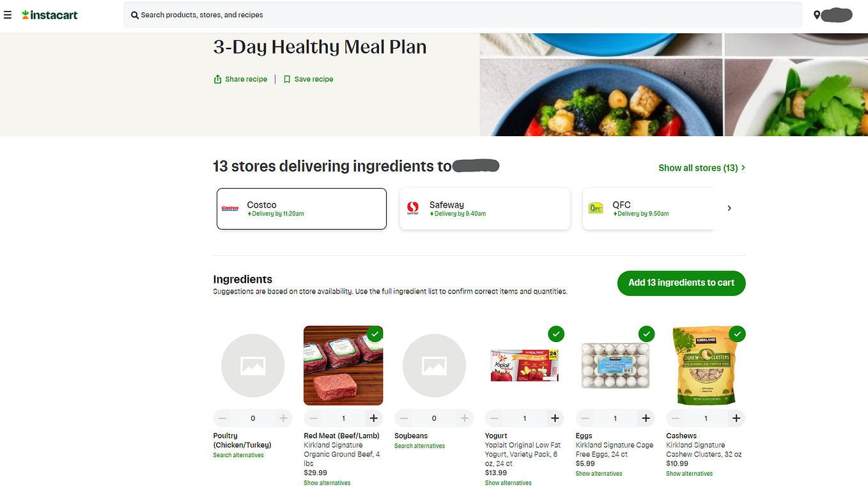Viewport: 868px width, 486px height.
Task: Search alternatives for Poultry (Chicken/Turkey)
Action: point(238,455)
